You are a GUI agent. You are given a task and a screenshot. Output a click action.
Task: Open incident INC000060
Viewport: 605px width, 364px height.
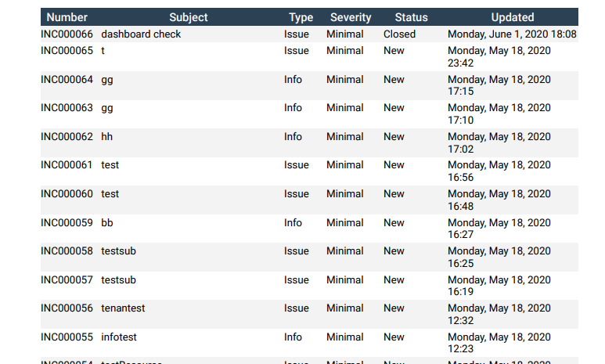click(x=67, y=194)
